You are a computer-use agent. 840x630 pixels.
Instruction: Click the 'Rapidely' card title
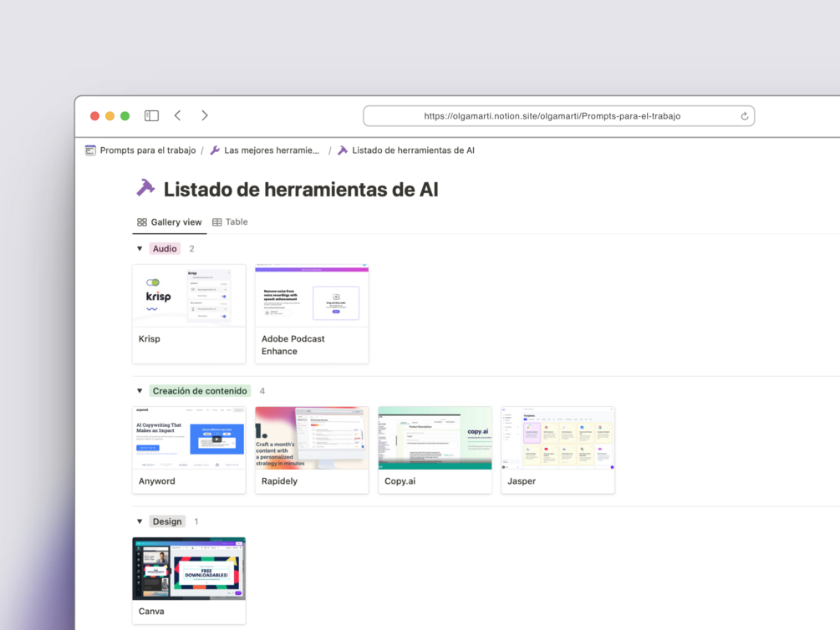(x=280, y=481)
